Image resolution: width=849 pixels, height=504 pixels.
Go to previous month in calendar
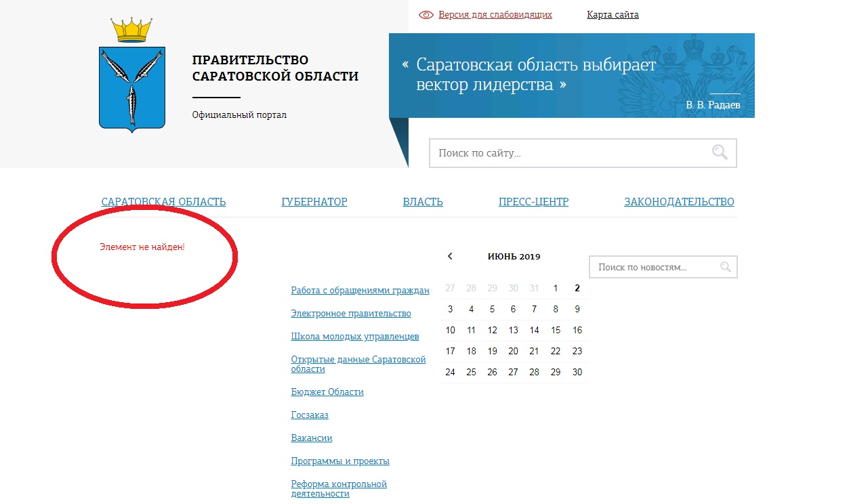[x=450, y=257]
